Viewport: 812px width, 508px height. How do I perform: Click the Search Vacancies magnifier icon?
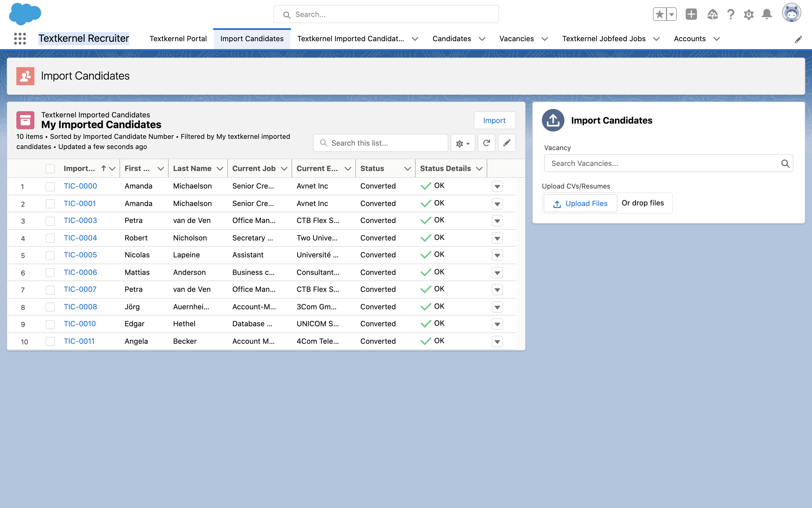click(785, 164)
